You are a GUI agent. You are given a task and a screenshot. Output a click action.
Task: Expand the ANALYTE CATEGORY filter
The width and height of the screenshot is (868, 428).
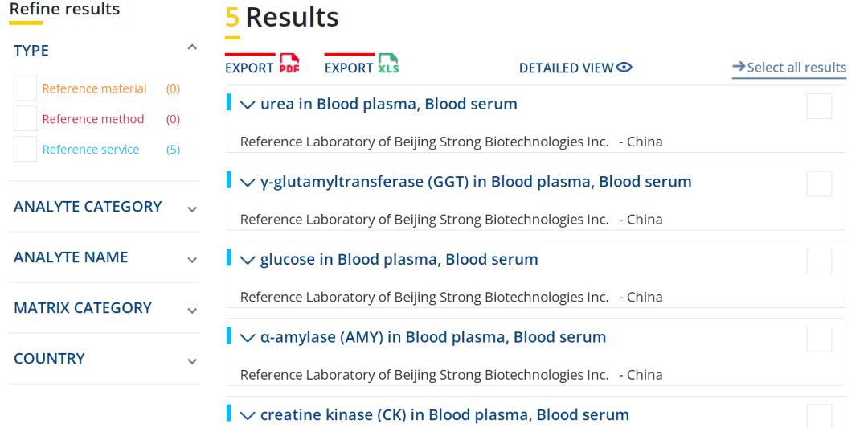tap(192, 209)
